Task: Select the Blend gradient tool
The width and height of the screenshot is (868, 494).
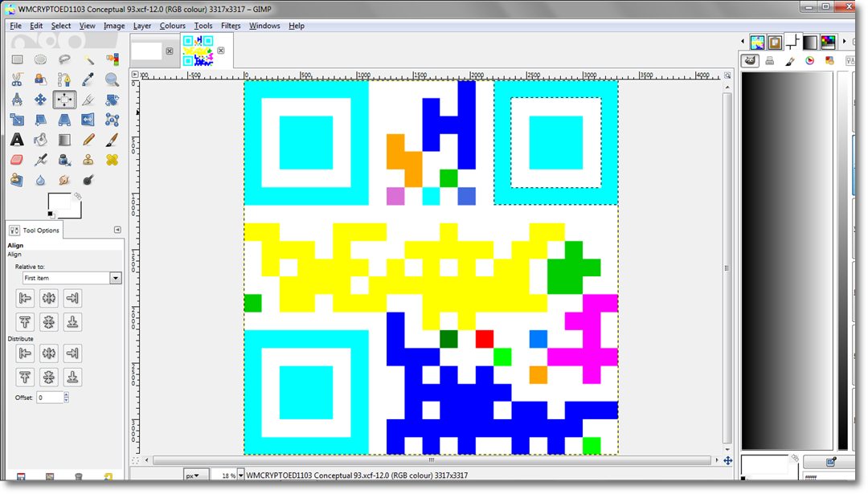Action: (64, 140)
